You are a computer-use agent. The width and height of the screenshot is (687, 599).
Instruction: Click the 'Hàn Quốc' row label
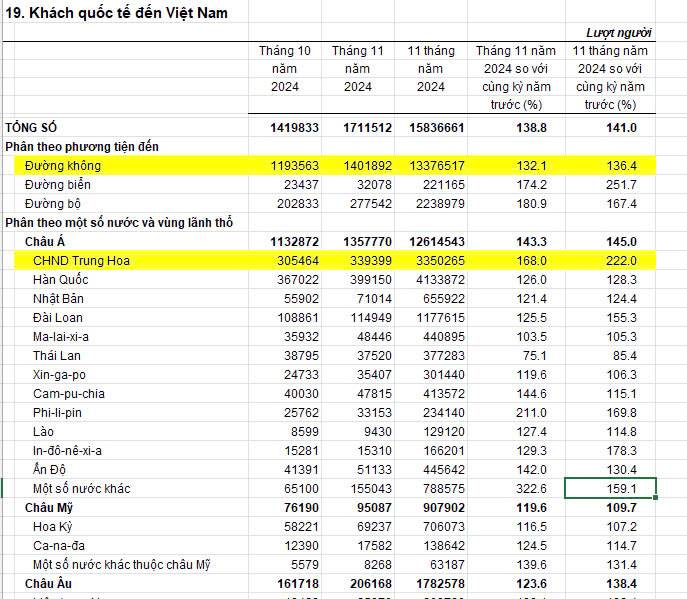[x=60, y=280]
